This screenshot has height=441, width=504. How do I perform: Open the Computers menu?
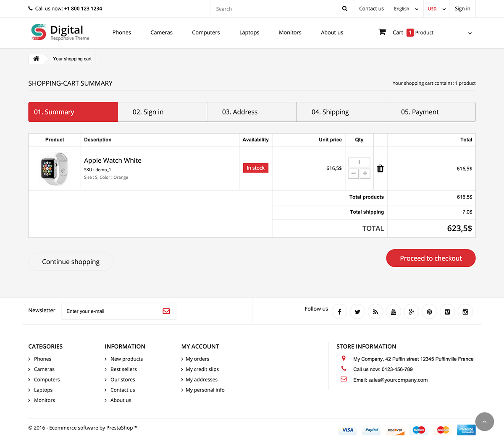coord(206,32)
